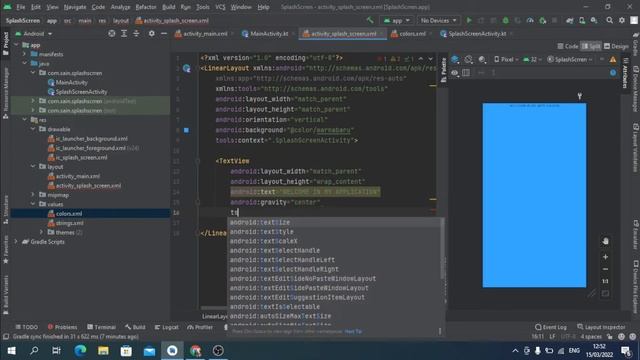Expand the themes folder
Viewport: 640px width, 360px height.
coord(42,232)
